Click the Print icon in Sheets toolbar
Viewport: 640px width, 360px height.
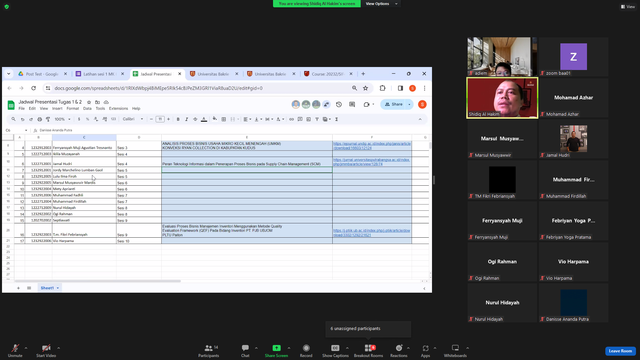coord(40,119)
